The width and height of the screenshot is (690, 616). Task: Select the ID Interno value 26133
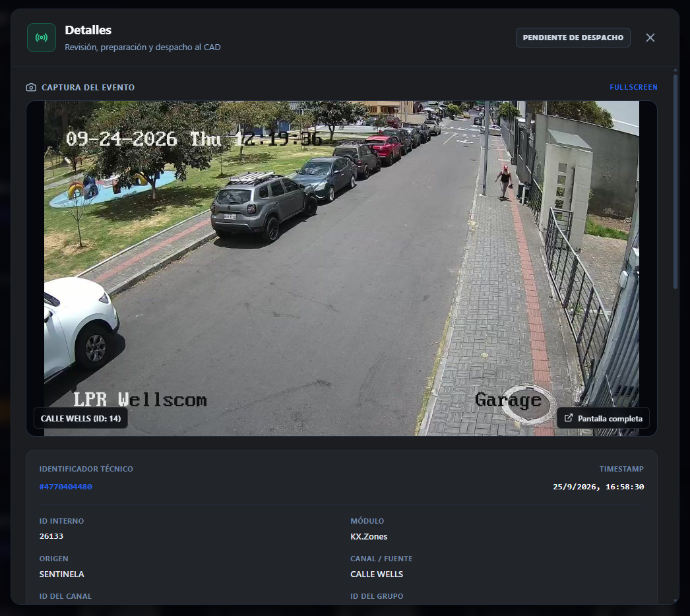click(51, 536)
